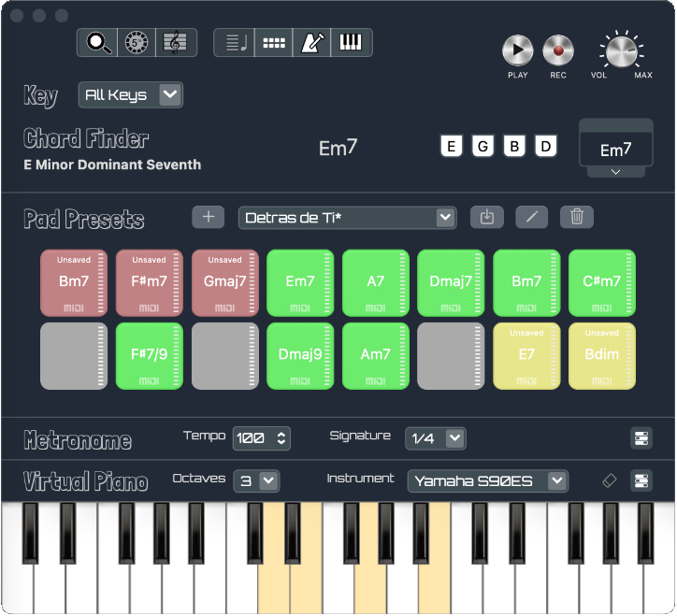Toggle the virtual piano keyboard in toolbar

(x=351, y=42)
